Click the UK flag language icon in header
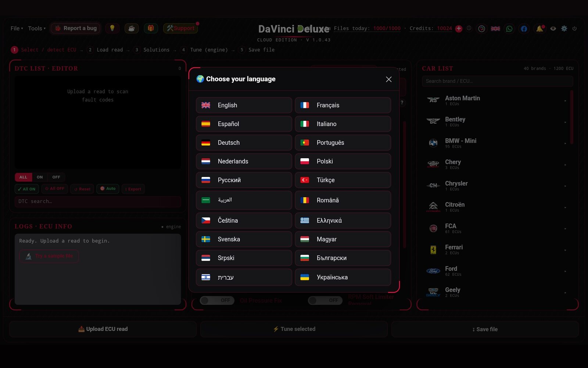Viewport: 588px width, 368px height. click(495, 28)
